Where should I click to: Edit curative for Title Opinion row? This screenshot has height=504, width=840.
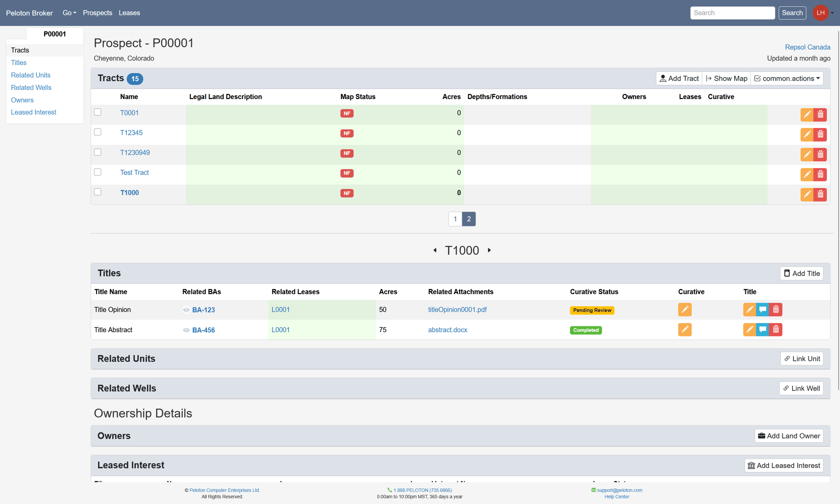pyautogui.click(x=685, y=310)
